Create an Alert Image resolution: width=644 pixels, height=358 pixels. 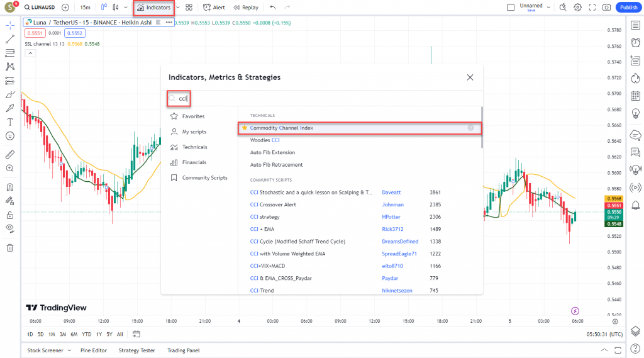214,8
